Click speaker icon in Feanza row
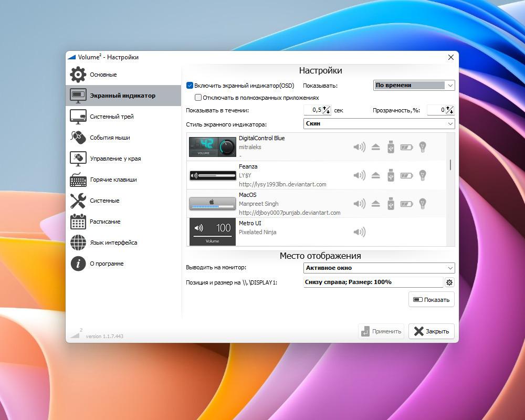This screenshot has width=525, height=420. pos(359,175)
